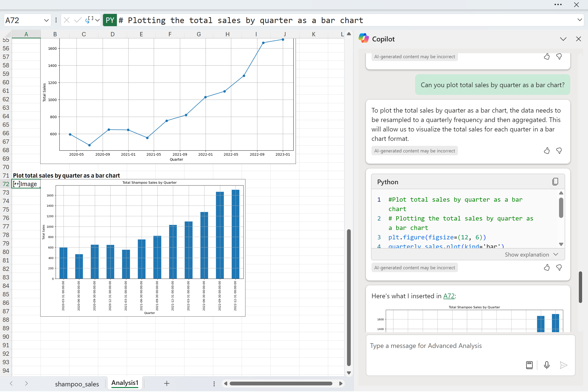
Task: Expand the formula bar with chevron
Action: pyautogui.click(x=580, y=20)
